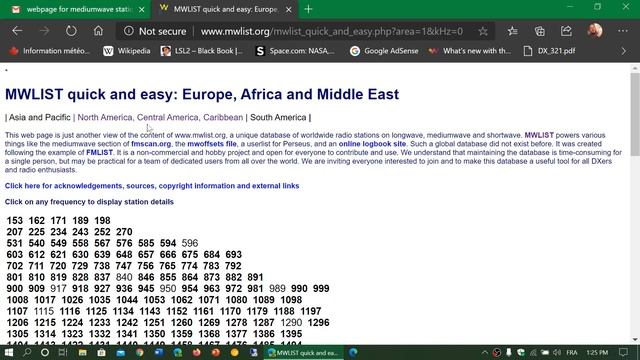Open Space.com: NASA bookmark
The image size is (640, 360).
(x=295, y=51)
